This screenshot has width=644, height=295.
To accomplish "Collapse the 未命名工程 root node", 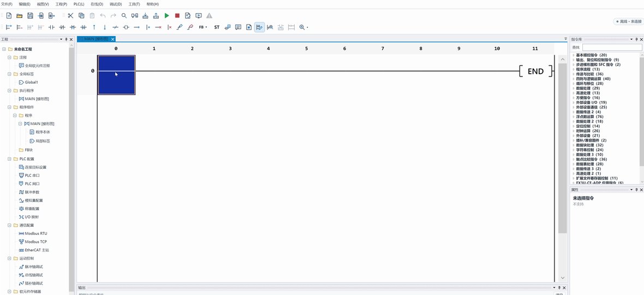I will 4,49.
